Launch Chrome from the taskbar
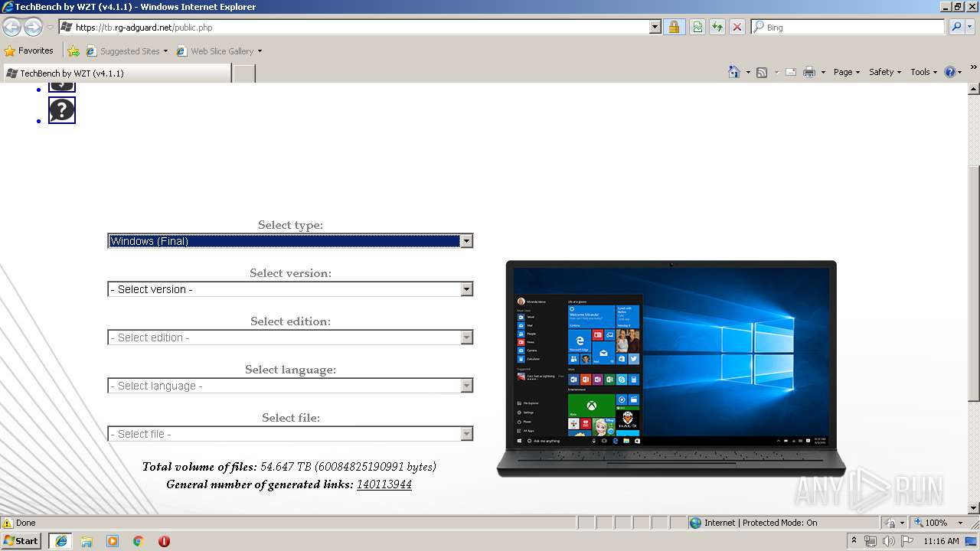The image size is (980, 551). 139,541
